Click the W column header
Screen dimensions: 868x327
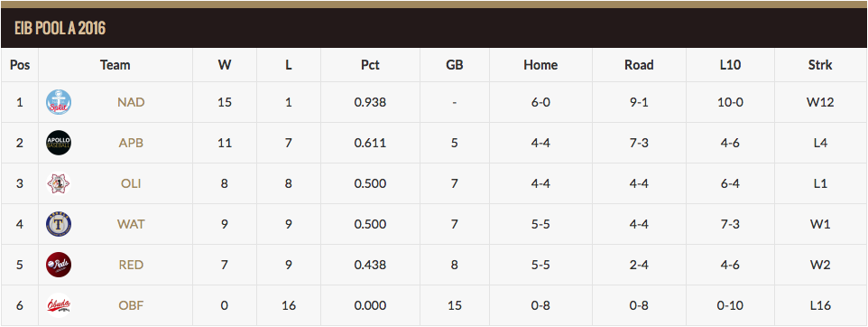(224, 65)
